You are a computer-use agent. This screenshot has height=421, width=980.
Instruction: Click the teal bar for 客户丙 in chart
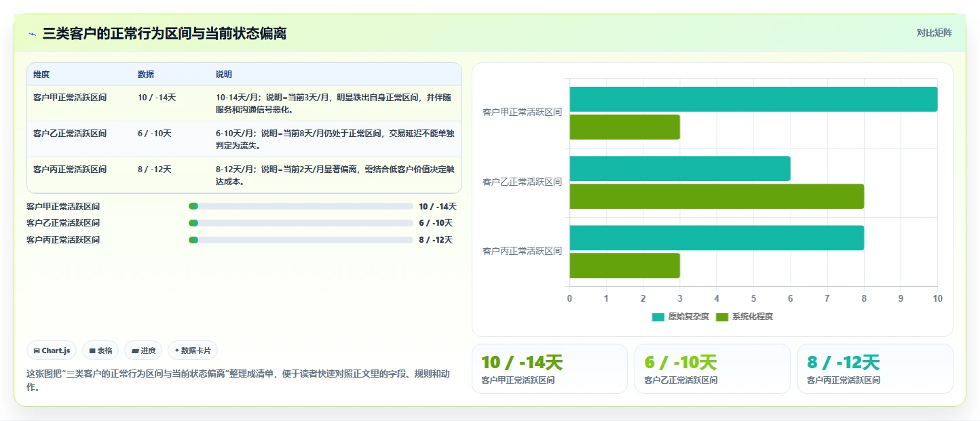click(717, 238)
